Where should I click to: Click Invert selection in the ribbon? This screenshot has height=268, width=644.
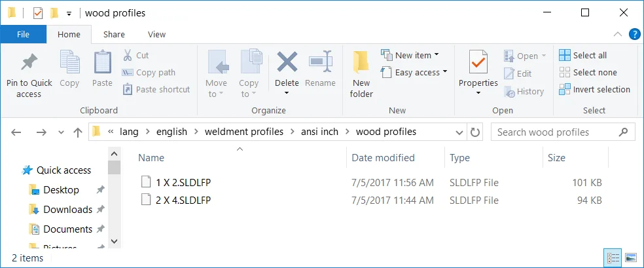(595, 89)
